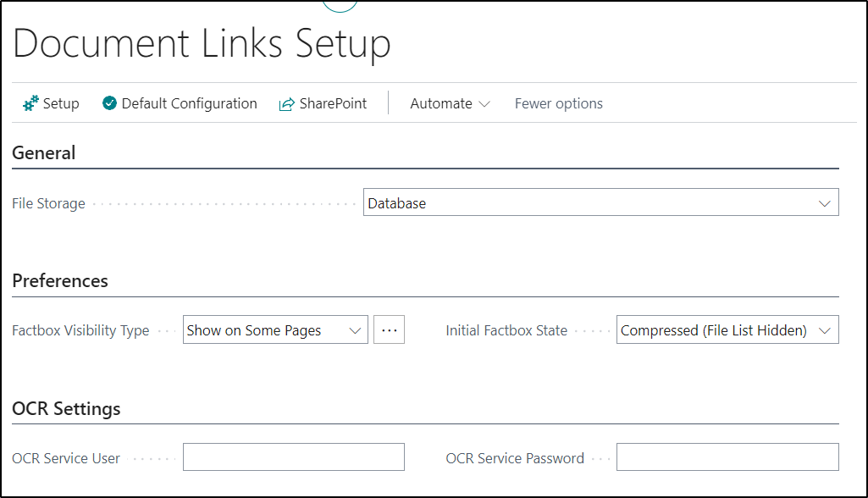Open the Automate dropdown chevron
Image resolution: width=868 pixels, height=498 pixels.
pos(484,103)
